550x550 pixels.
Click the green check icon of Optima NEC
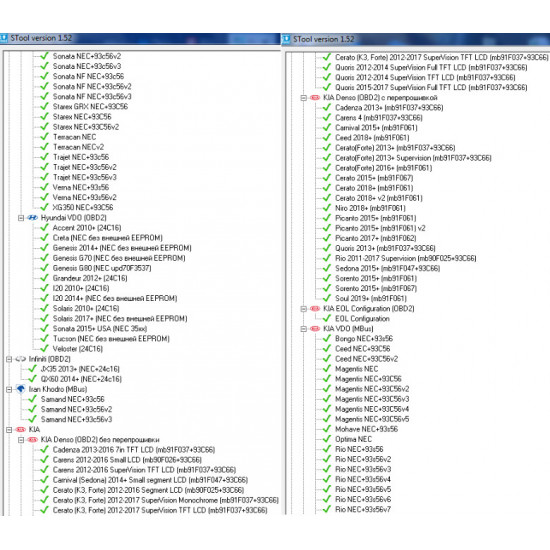(x=327, y=439)
